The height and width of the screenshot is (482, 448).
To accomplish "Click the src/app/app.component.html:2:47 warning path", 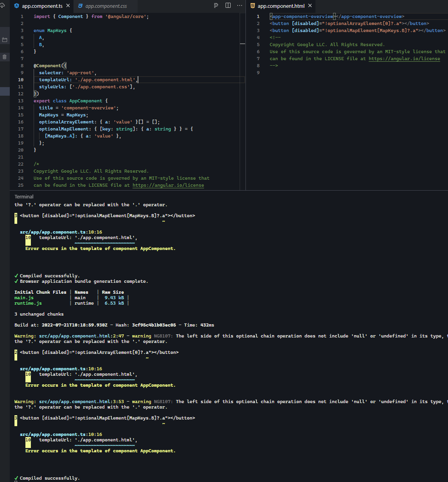I will coord(81,336).
